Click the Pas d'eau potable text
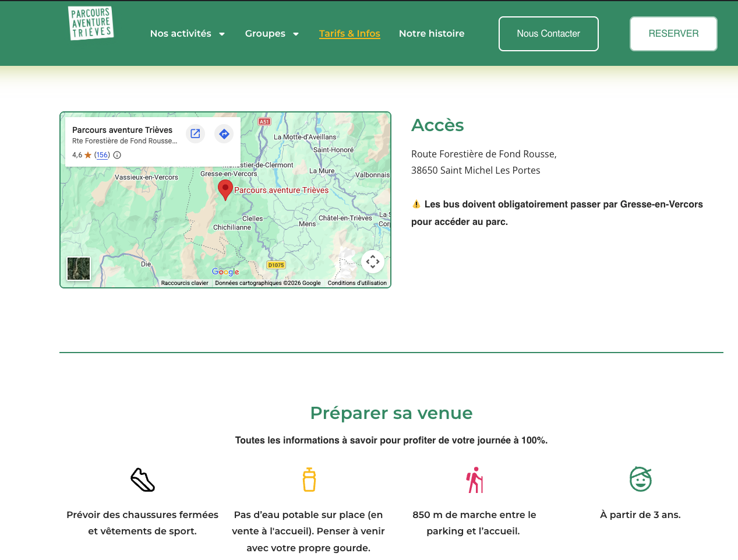This screenshot has width=738, height=560. 309,531
